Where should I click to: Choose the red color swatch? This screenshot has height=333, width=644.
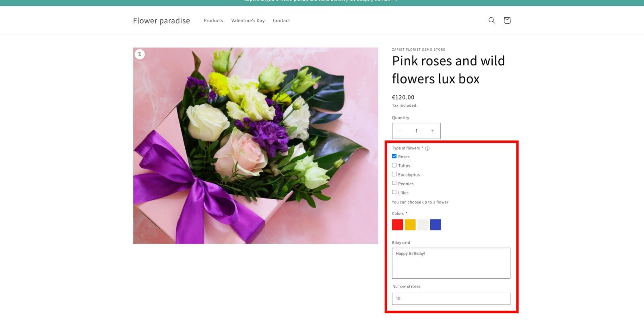pyautogui.click(x=397, y=225)
